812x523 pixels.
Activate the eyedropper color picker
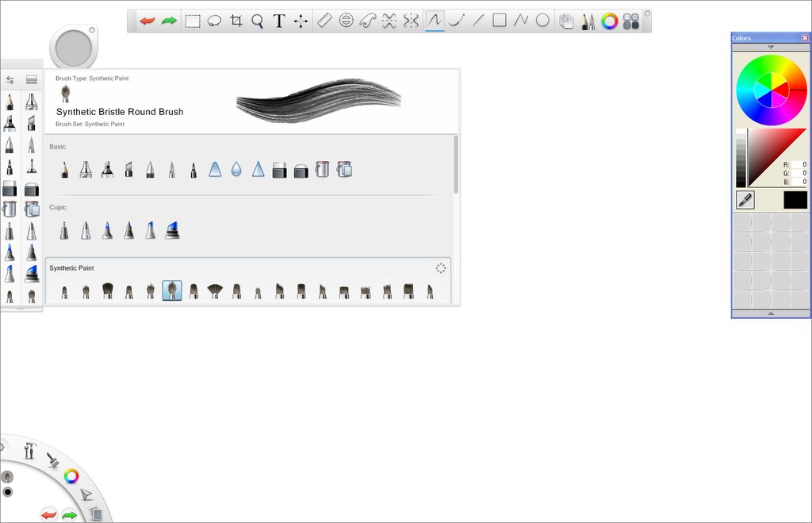[x=745, y=200]
